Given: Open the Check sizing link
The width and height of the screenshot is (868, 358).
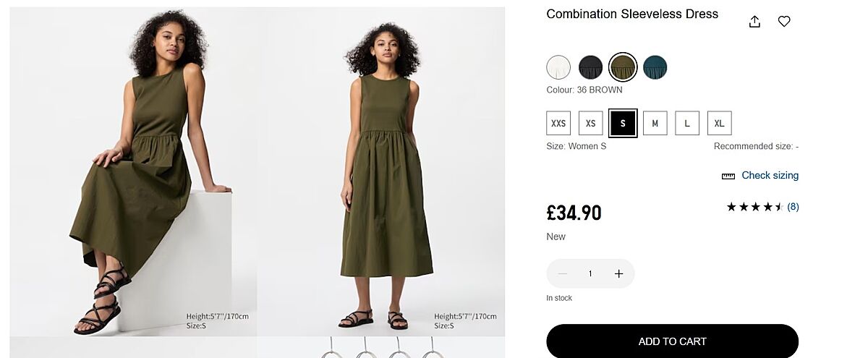Looking at the screenshot, I should [770, 175].
